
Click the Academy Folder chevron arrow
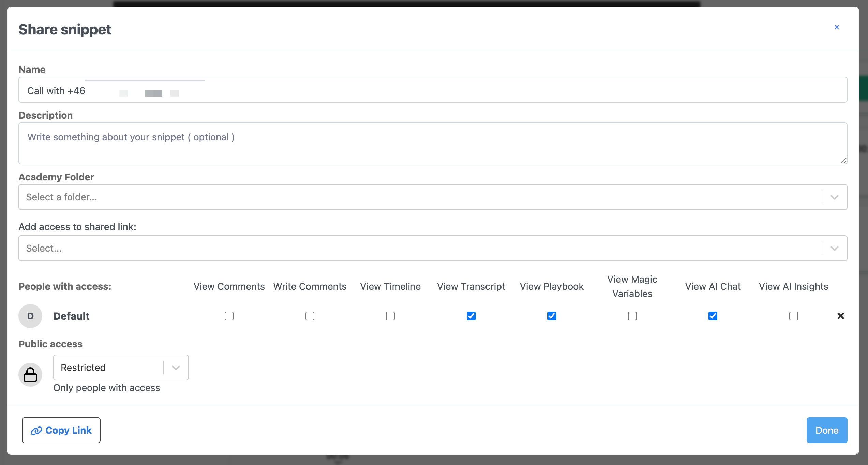(834, 197)
